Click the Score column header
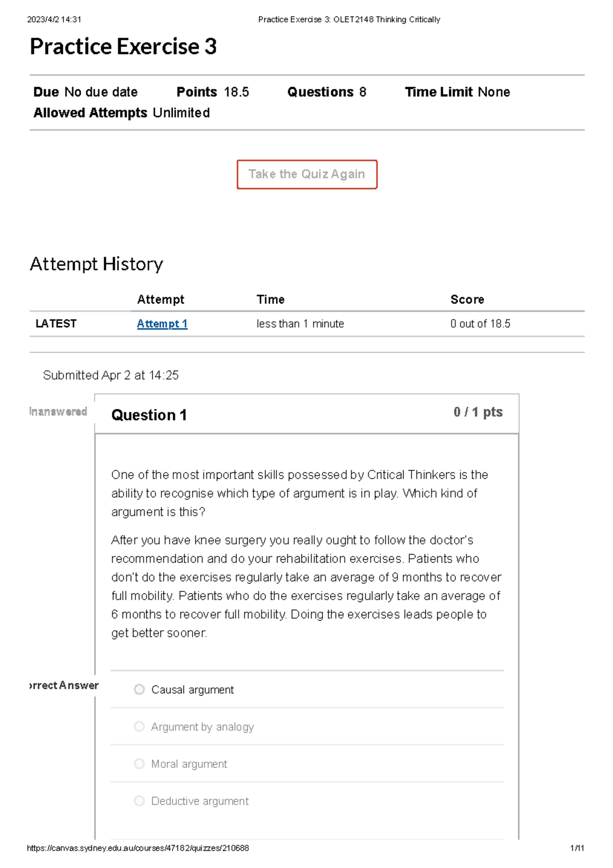This screenshot has width=613, height=868. point(467,299)
